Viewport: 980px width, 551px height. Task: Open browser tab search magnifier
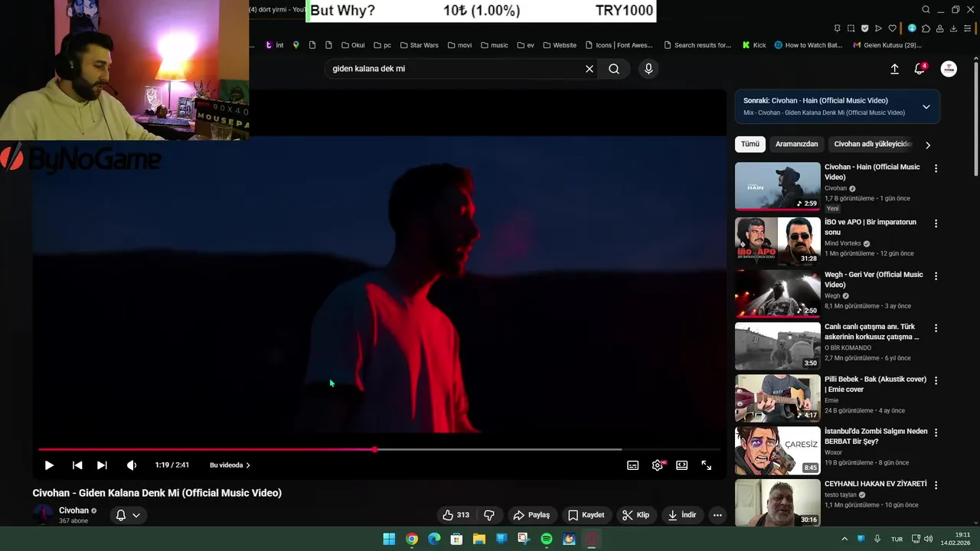[926, 10]
